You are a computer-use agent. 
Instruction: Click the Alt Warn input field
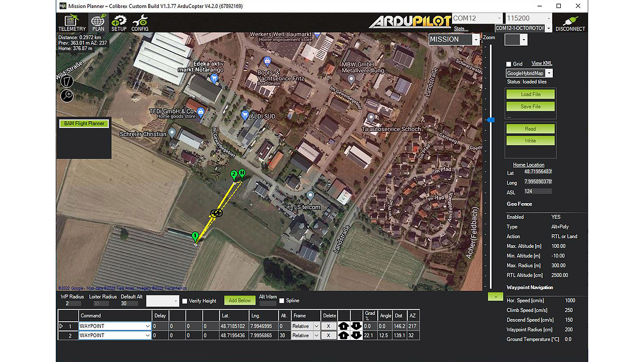tap(268, 304)
